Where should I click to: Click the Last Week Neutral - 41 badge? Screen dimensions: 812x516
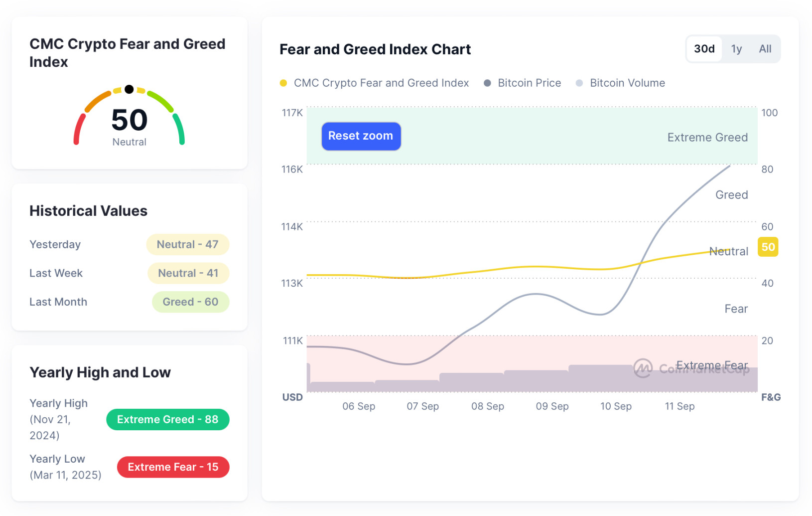coord(188,273)
